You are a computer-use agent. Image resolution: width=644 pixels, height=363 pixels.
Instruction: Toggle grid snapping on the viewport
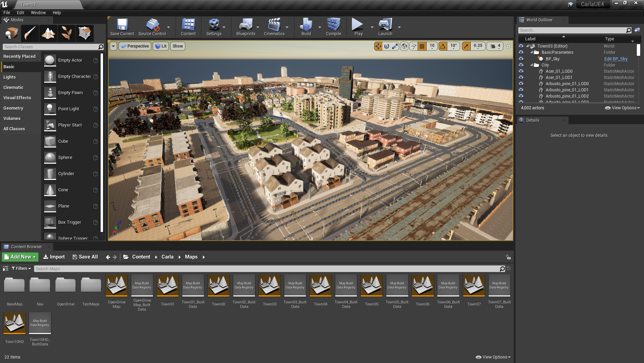point(422,46)
